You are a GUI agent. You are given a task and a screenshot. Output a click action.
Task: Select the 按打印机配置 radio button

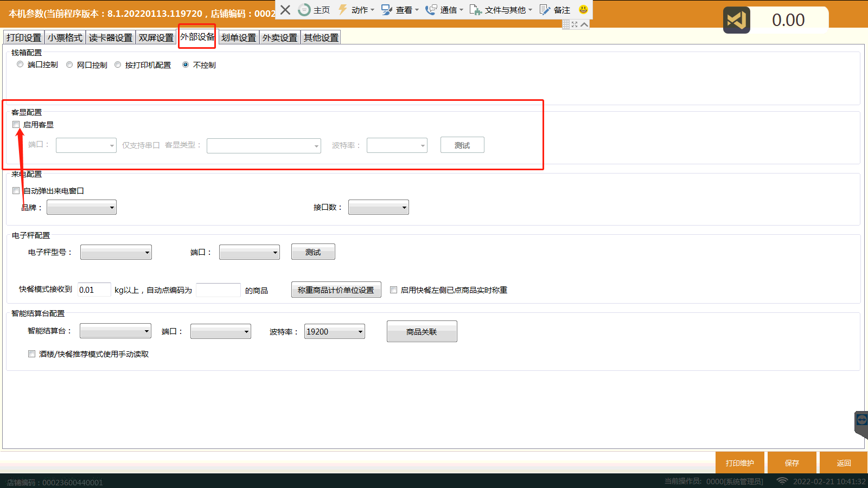tap(118, 65)
